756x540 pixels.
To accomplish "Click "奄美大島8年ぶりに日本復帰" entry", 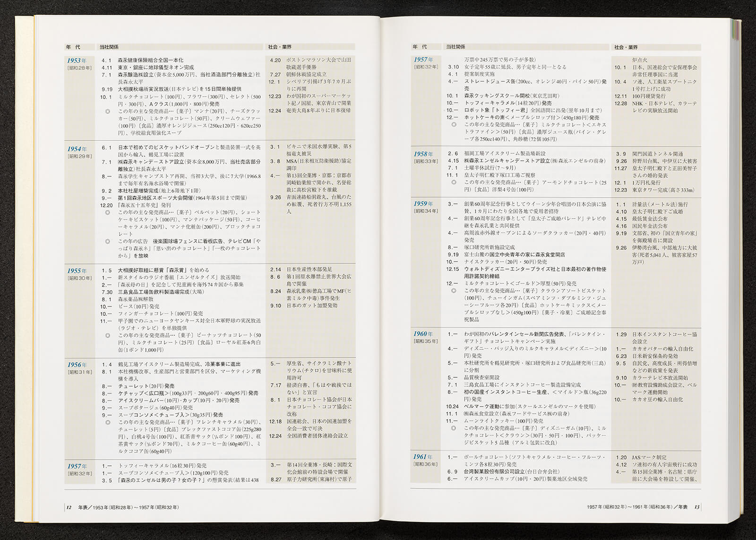I will coord(318,111).
